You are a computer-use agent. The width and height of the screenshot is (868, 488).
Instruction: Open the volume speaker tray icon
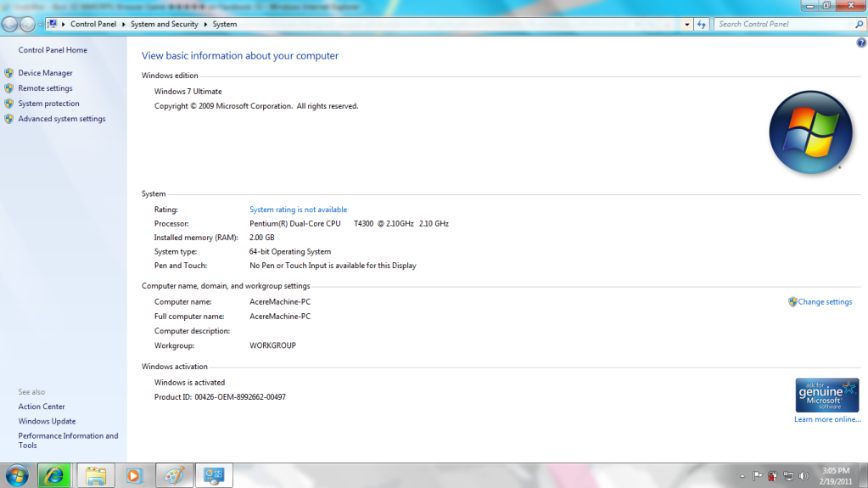804,476
